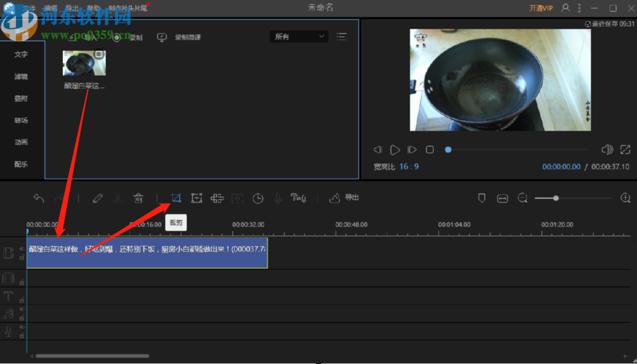Image resolution: width=637 pixels, height=364 pixels.
Task: Open the list view options icon
Action: 341,36
